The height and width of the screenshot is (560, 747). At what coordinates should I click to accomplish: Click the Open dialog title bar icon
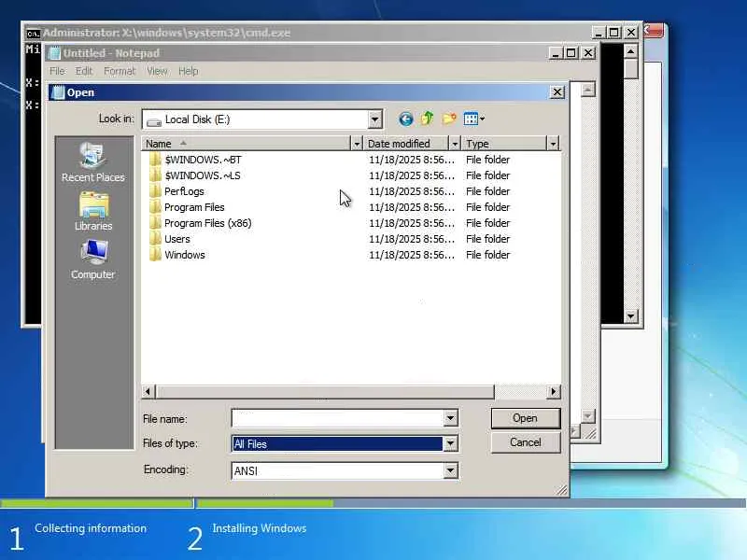[58, 92]
